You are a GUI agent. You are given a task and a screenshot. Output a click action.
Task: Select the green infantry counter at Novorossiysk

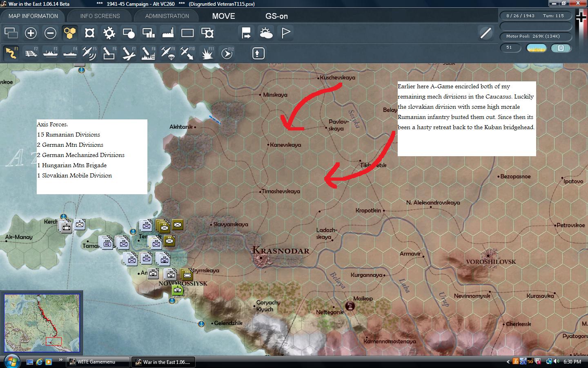[x=177, y=290]
